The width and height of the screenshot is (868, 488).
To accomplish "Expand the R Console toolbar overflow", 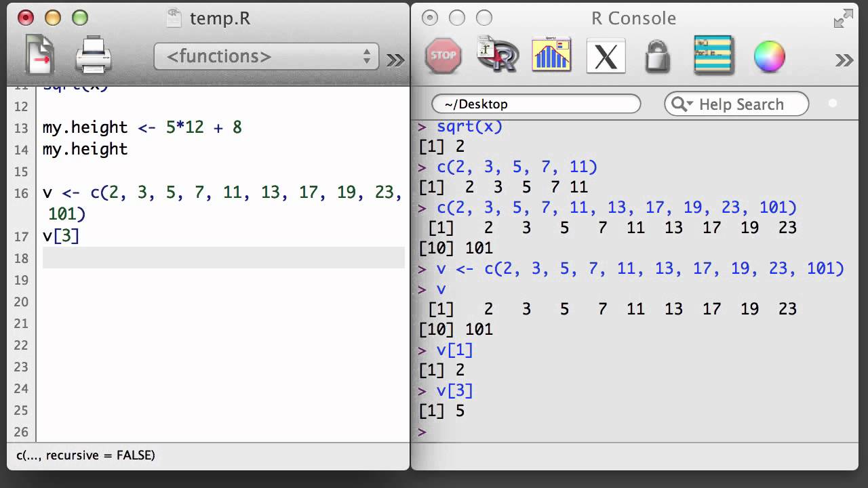I will tap(844, 60).
